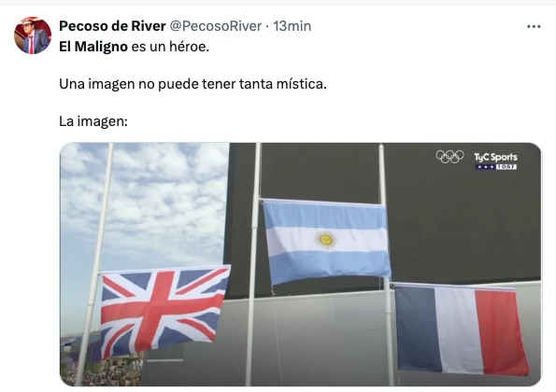
Task: Click the French flag in the image
Action: pos(461,329)
